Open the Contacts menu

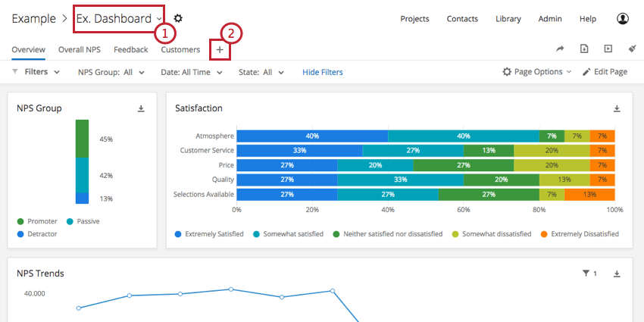tap(462, 19)
